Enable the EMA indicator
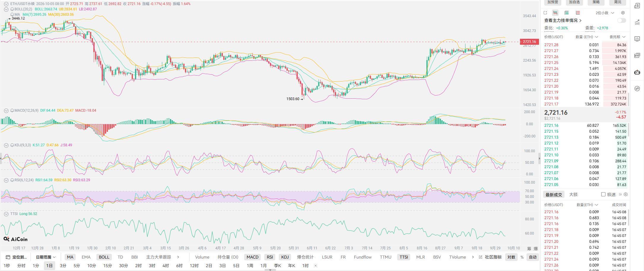The height and width of the screenshot is (271, 644). pos(86,257)
